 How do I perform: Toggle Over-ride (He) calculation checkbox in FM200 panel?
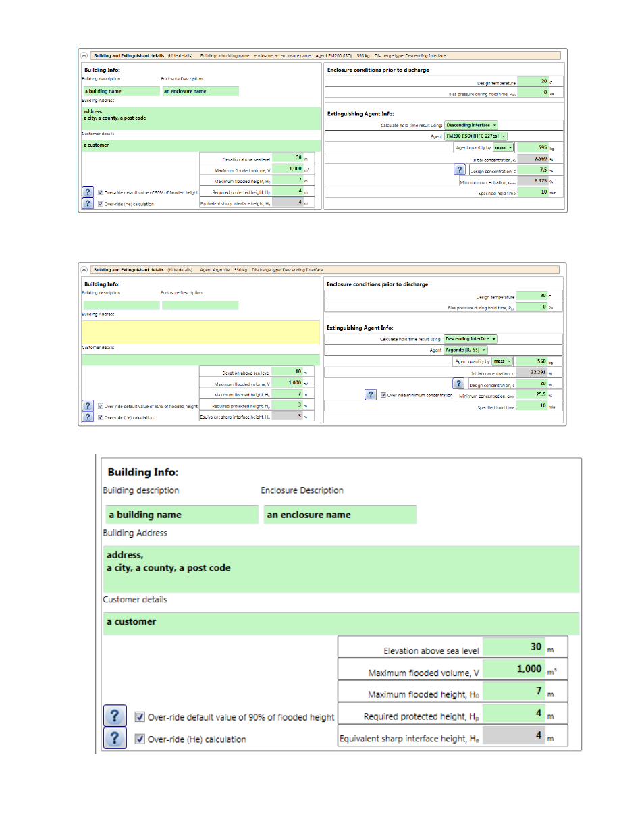coord(101,204)
